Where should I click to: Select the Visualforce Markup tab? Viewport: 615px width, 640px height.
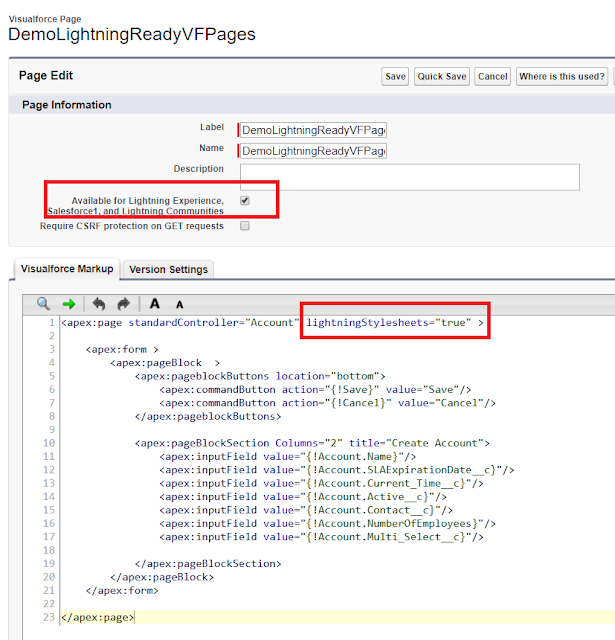(x=67, y=269)
